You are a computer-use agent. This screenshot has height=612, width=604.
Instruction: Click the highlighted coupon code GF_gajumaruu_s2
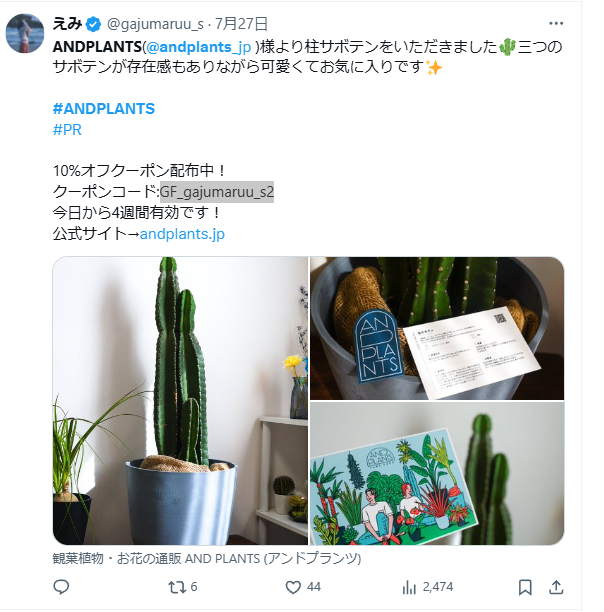tap(217, 192)
